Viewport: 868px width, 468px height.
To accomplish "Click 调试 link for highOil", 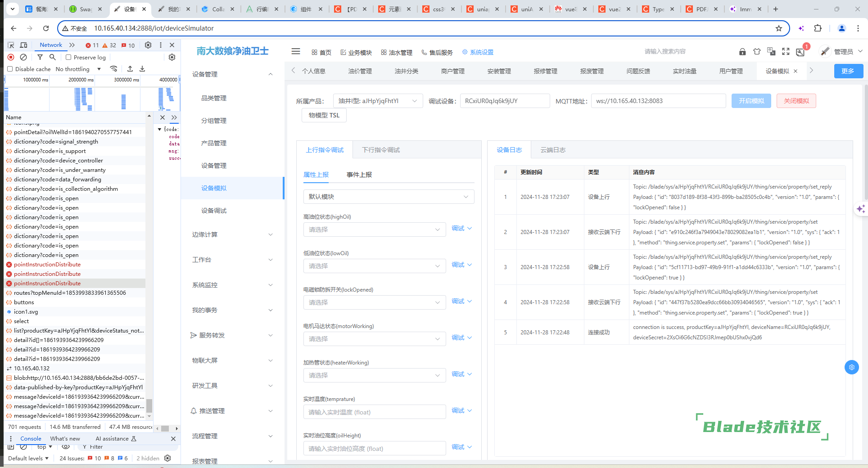I will 461,229.
